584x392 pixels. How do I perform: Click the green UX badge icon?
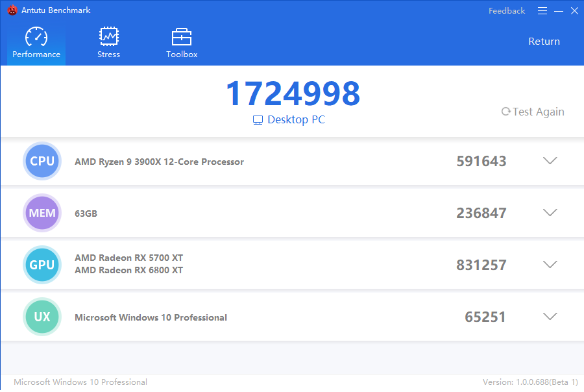click(42, 317)
